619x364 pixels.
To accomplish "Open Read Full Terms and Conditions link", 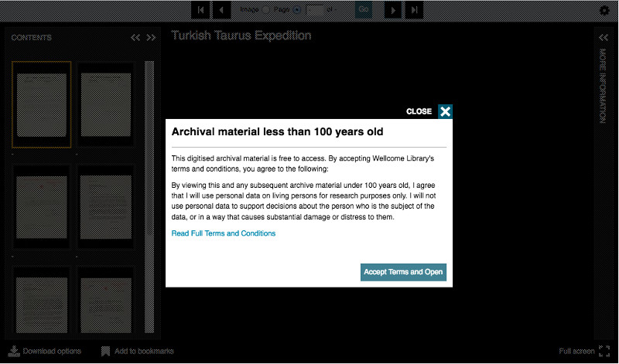I will point(224,233).
